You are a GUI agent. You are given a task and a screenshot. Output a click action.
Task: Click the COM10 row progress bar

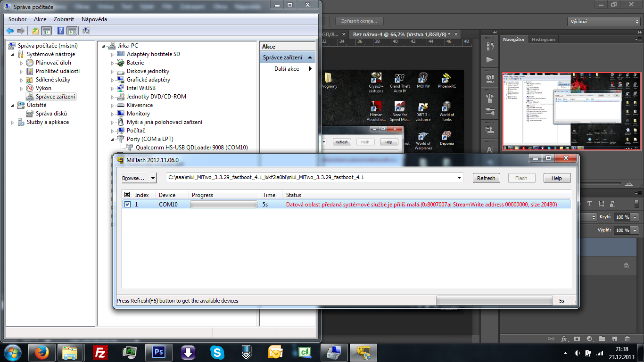click(223, 205)
